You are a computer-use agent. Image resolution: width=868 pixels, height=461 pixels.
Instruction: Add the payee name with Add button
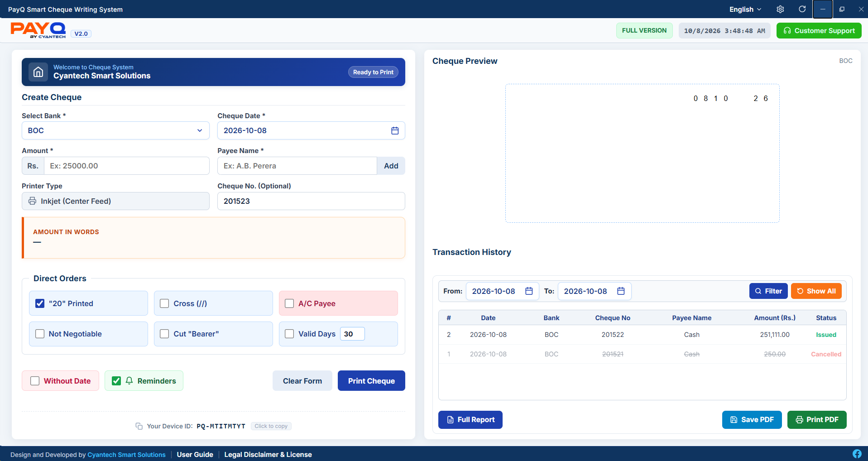coord(391,166)
